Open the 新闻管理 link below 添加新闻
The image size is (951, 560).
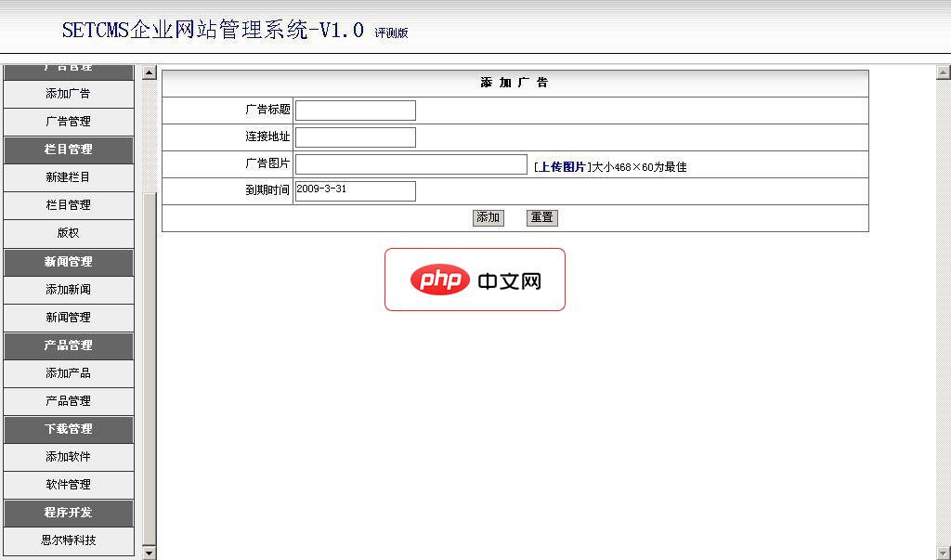68,318
